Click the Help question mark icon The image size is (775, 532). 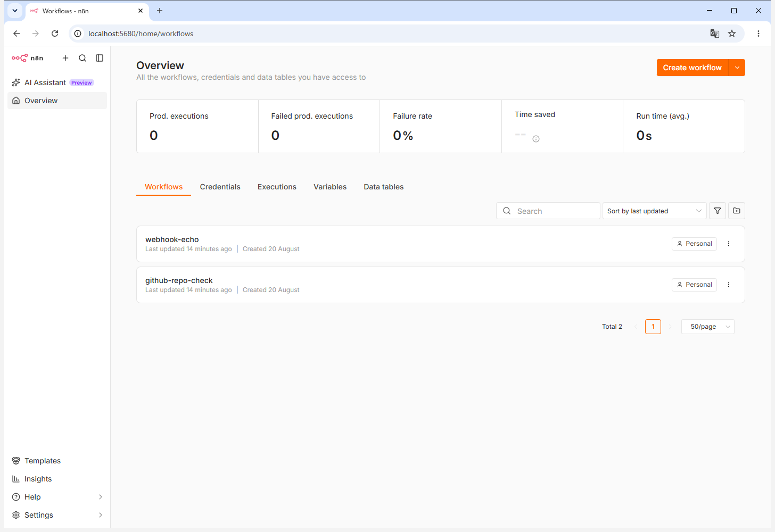click(16, 497)
